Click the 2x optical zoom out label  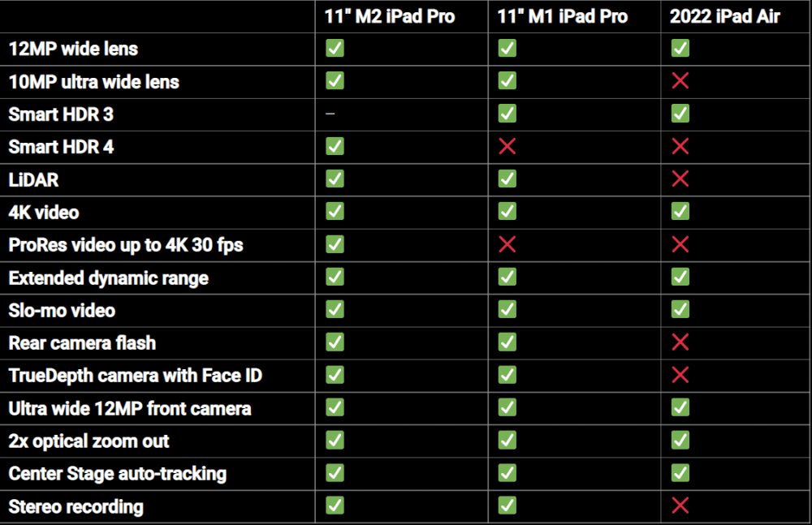coord(89,441)
